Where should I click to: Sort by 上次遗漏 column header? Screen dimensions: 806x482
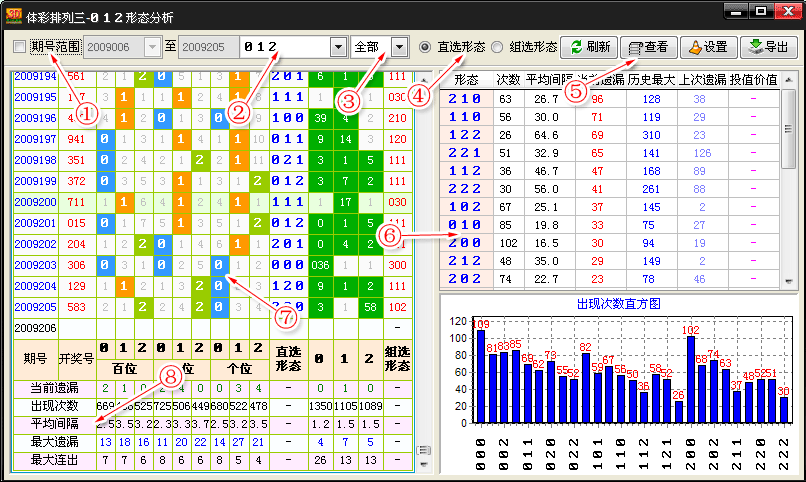(x=703, y=80)
